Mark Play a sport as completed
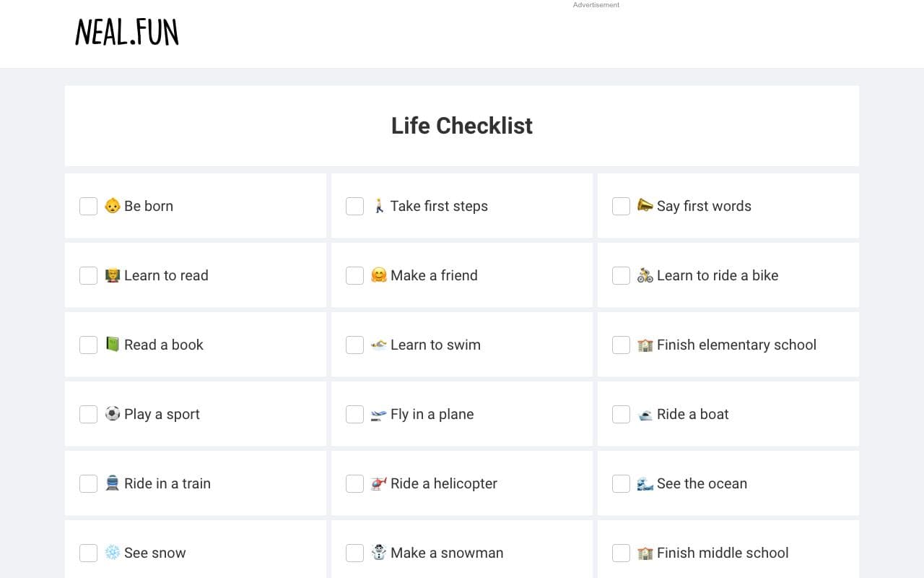 coord(88,414)
